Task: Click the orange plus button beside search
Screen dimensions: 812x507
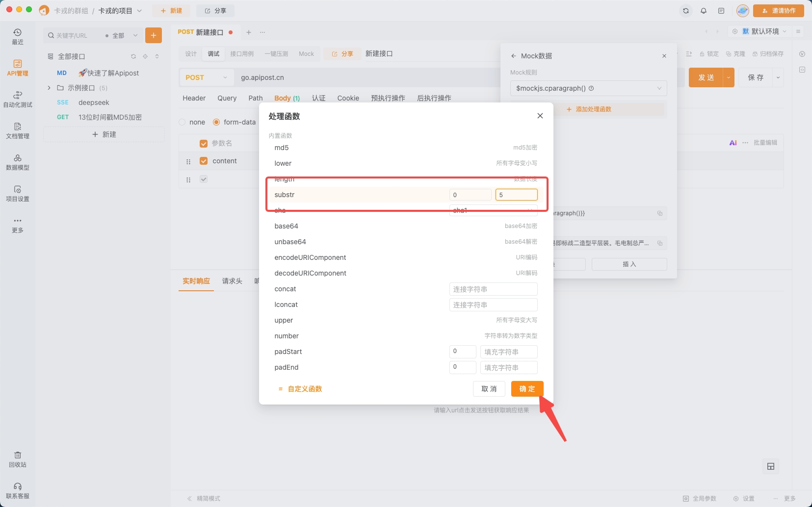Action: 154,35
